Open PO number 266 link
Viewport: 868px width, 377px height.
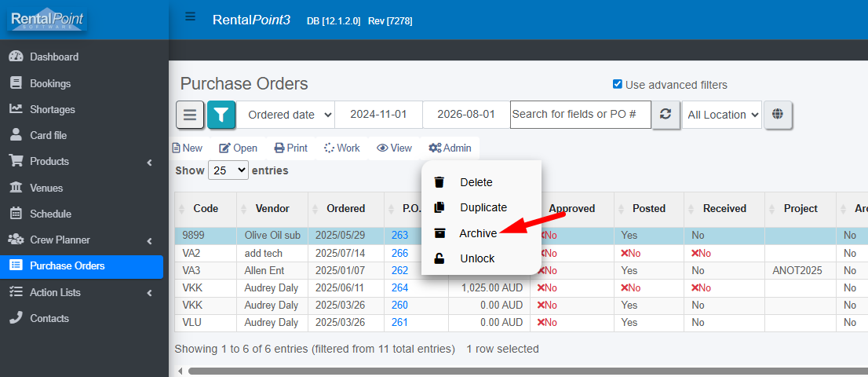[399, 253]
